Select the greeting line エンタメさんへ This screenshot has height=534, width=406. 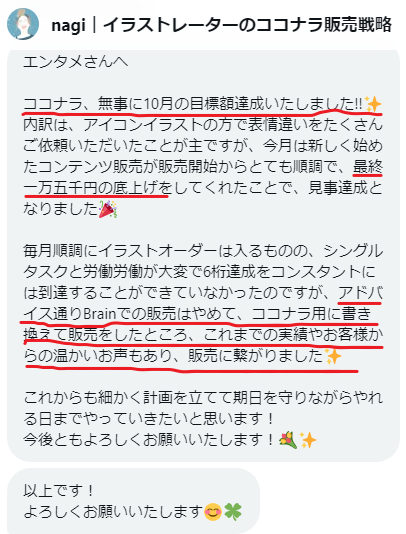(76, 62)
